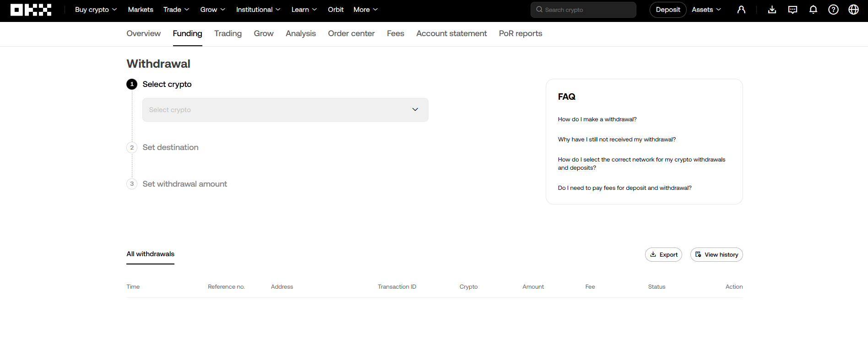Click the Withdrawal page heading
The height and width of the screenshot is (339, 868).
(158, 64)
